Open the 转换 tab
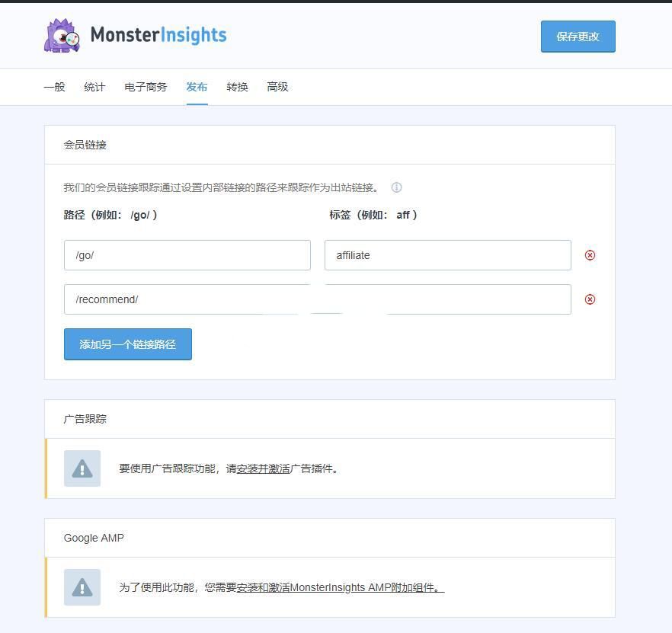 click(x=237, y=87)
